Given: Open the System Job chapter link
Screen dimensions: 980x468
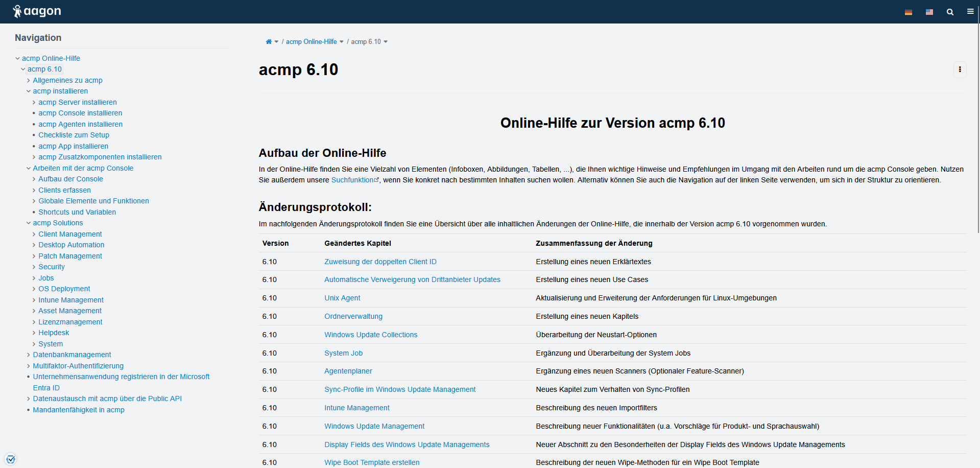Looking at the screenshot, I should click(x=344, y=353).
